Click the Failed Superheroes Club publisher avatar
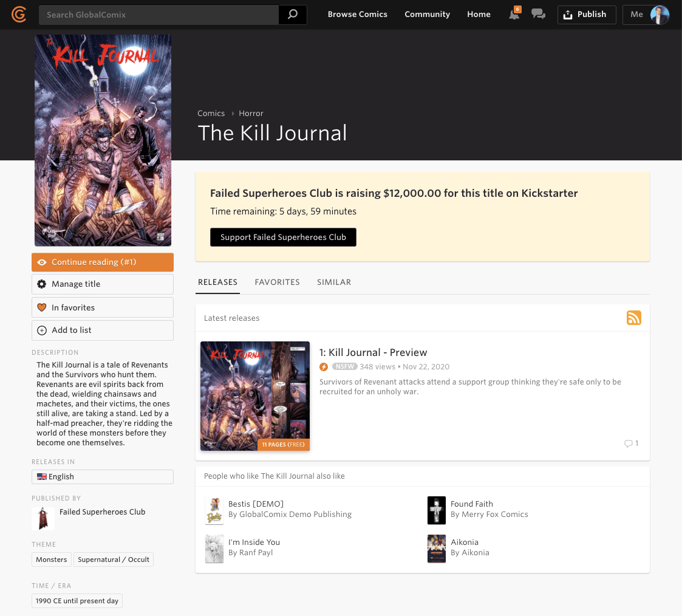 tap(43, 518)
